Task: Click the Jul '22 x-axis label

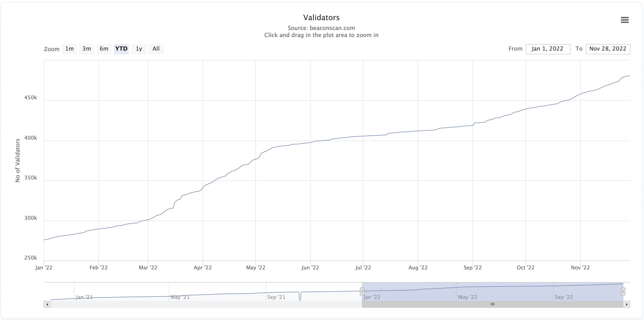Action: 363,268
